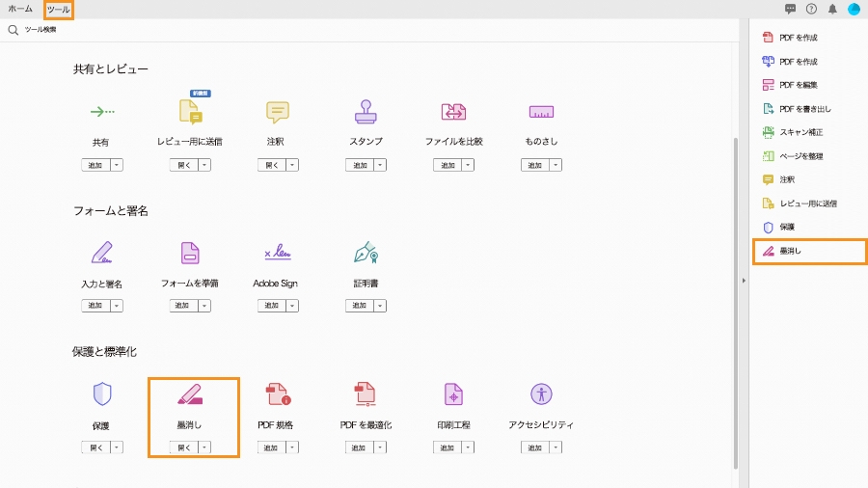
Task: Open the Compare Files (ファイルを比較) icon
Action: pyautogui.click(x=453, y=111)
